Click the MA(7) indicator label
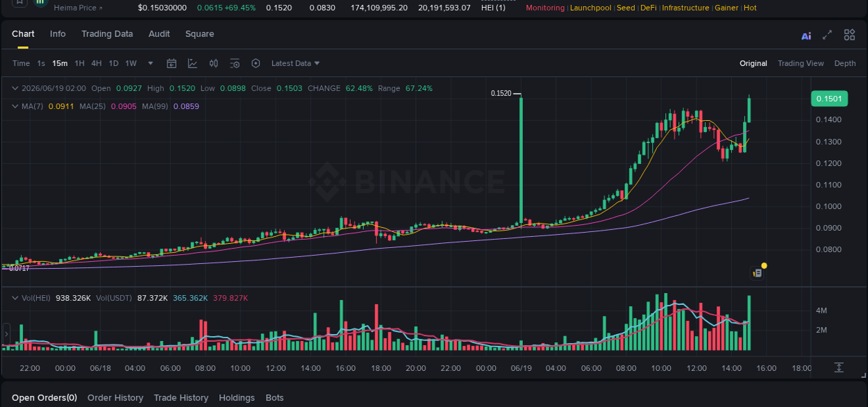Image resolution: width=868 pixels, height=407 pixels. coord(33,106)
